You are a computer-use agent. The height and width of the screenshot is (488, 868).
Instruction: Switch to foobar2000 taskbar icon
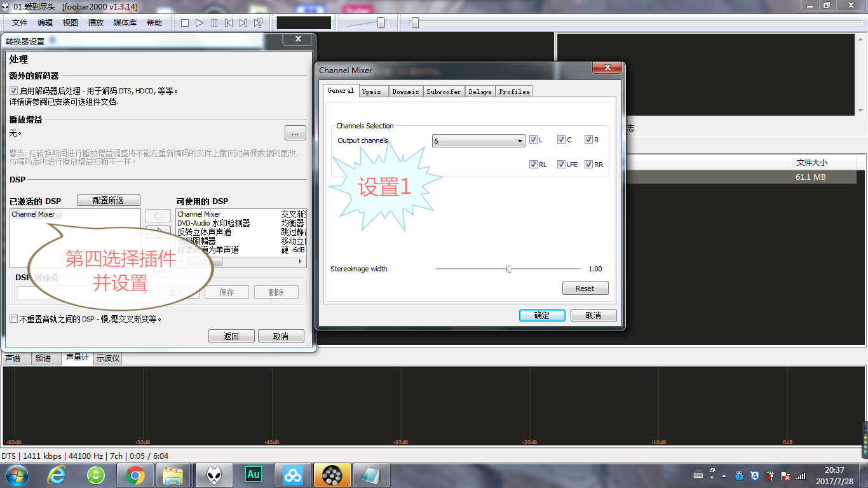pos(213,475)
